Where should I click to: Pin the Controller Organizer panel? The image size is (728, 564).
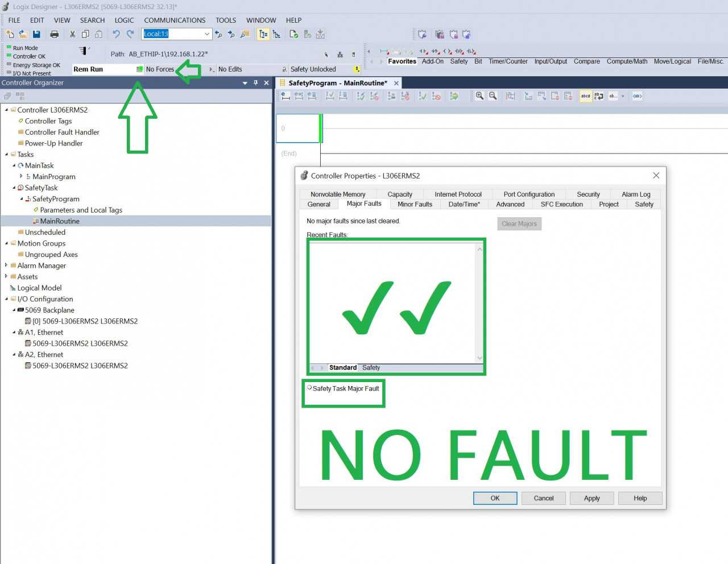tap(255, 83)
